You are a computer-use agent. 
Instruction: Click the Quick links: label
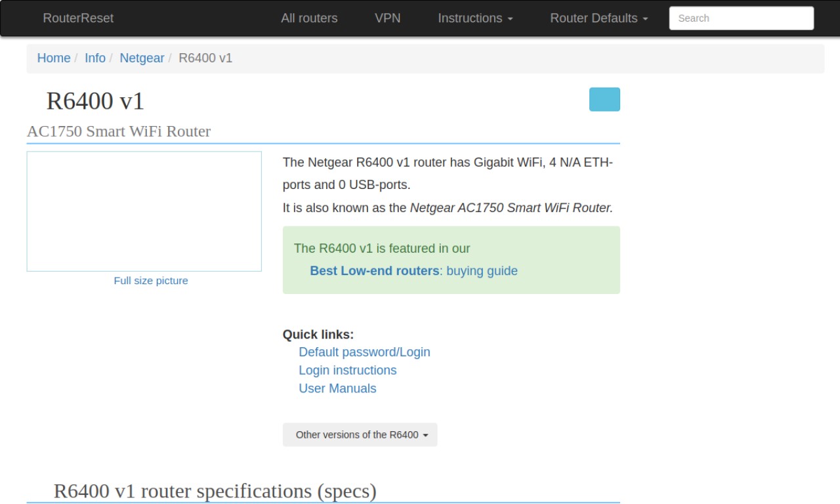(318, 335)
